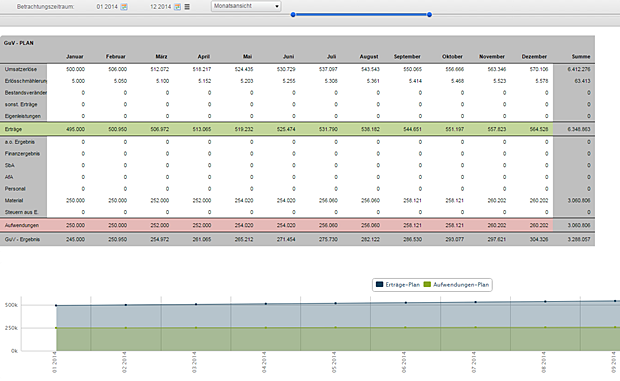Open the end date calendar picker
This screenshot has height=381, width=620.
click(178, 7)
